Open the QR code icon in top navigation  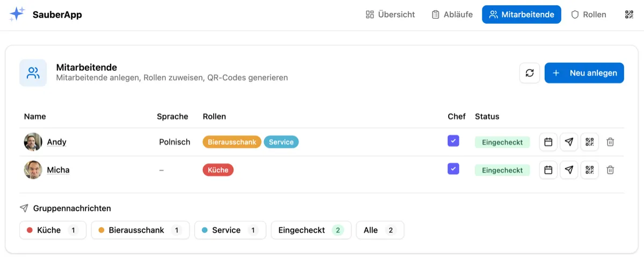tap(629, 14)
